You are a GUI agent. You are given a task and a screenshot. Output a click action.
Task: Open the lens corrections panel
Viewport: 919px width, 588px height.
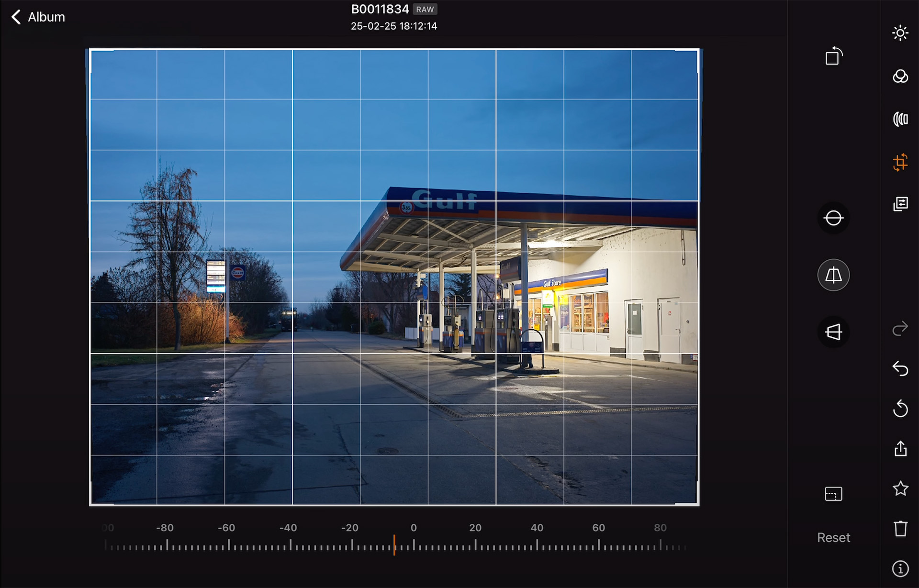tap(900, 119)
